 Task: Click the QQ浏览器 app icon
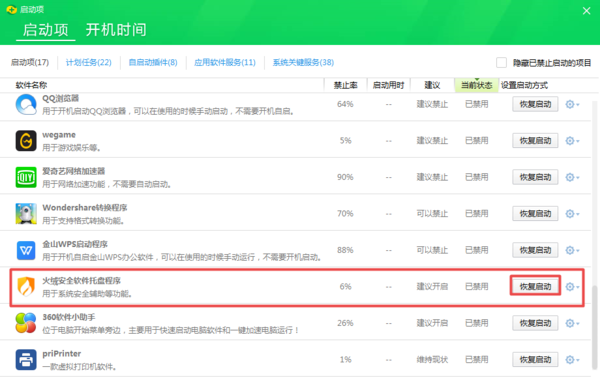(x=26, y=104)
